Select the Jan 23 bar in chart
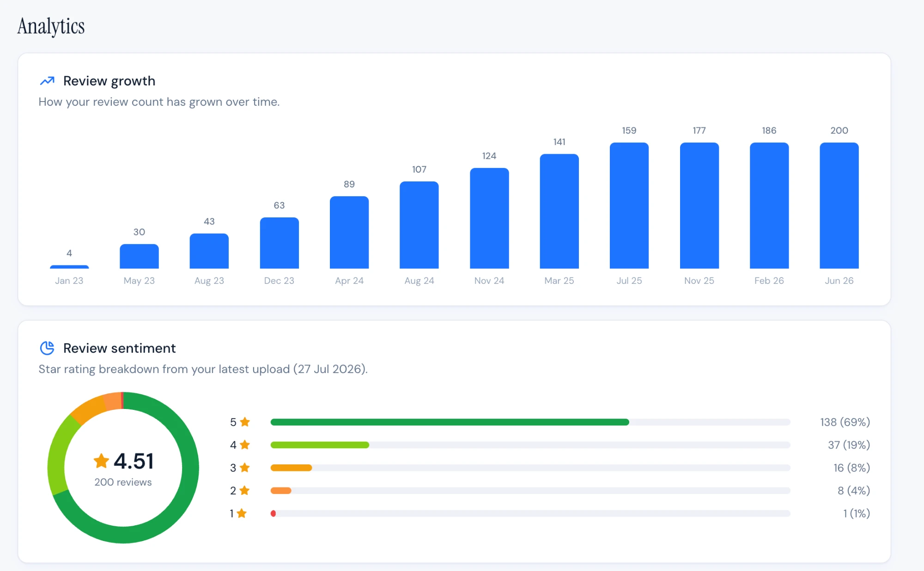 [x=69, y=267]
